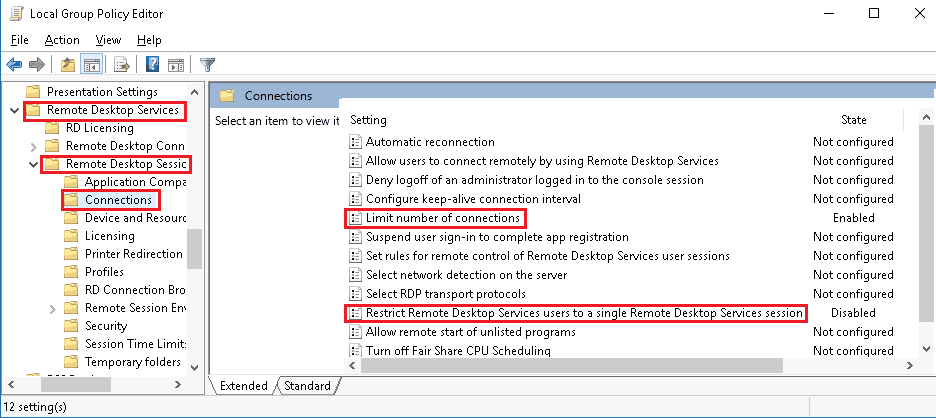The image size is (936, 418).
Task: Select the Application Compatibility tree item
Action: click(135, 182)
